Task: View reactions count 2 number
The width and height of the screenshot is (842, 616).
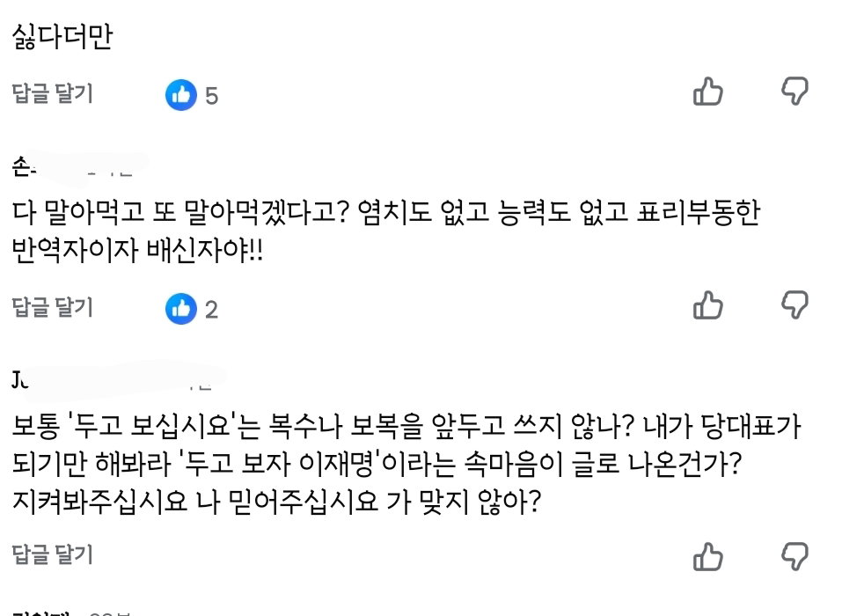Action: point(211,310)
